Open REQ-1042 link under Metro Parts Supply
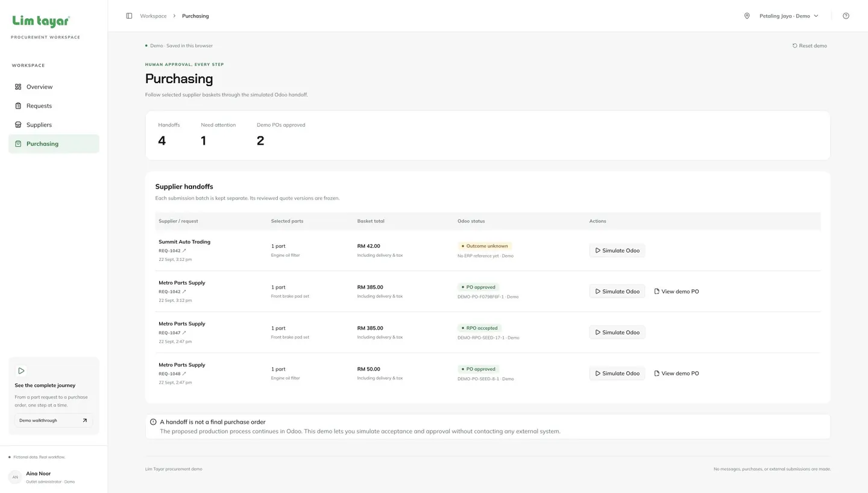Image resolution: width=868 pixels, height=493 pixels. coord(172,292)
